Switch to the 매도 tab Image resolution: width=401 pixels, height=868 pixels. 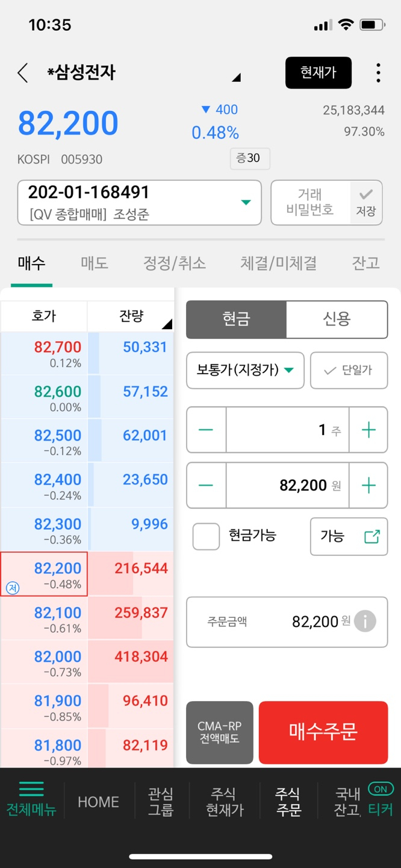point(95,263)
